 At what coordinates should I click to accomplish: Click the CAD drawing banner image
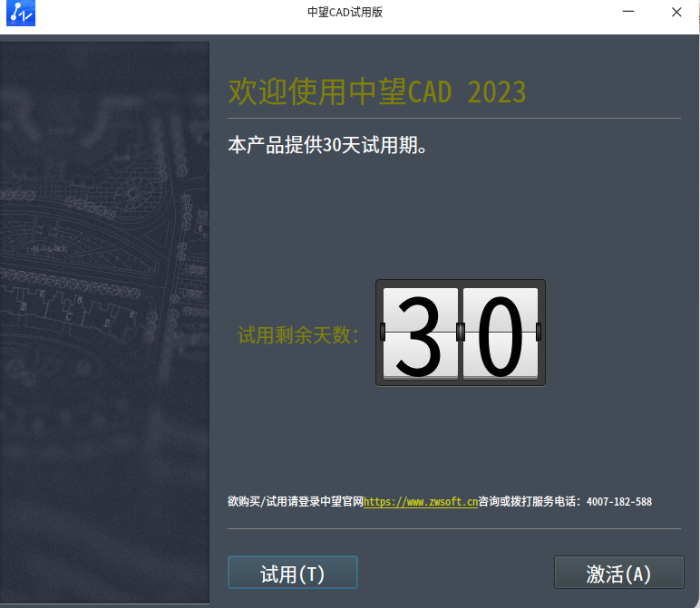click(x=104, y=323)
